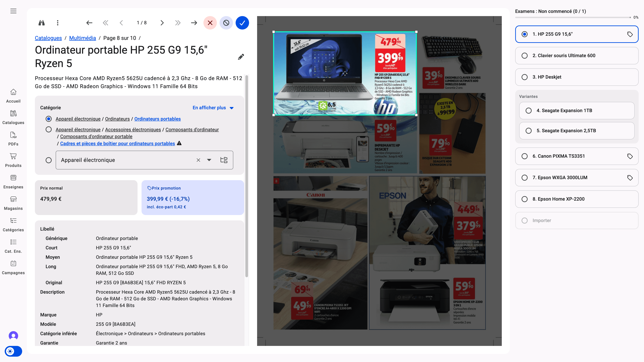Go back with the left arrow
644x362 pixels.
89,23
